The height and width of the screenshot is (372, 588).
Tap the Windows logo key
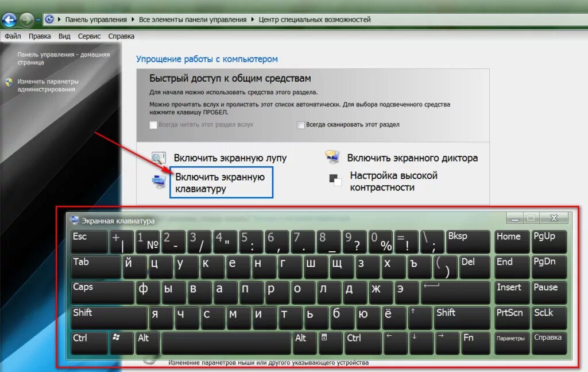pyautogui.click(x=122, y=343)
